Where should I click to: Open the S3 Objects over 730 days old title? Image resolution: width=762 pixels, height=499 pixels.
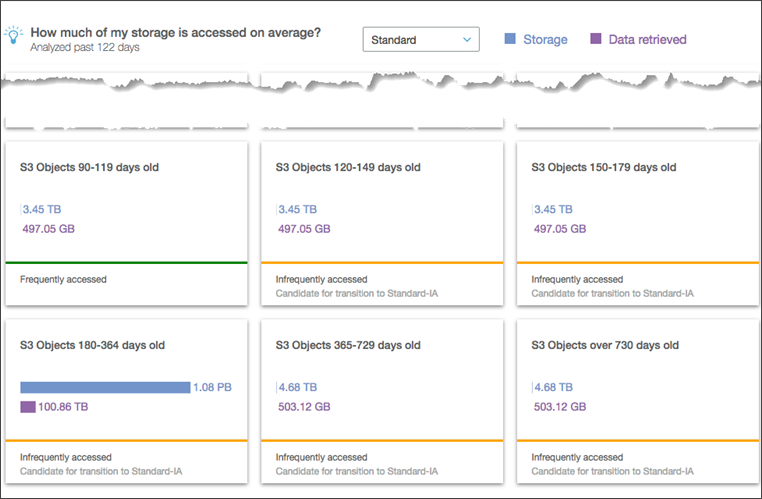(604, 345)
